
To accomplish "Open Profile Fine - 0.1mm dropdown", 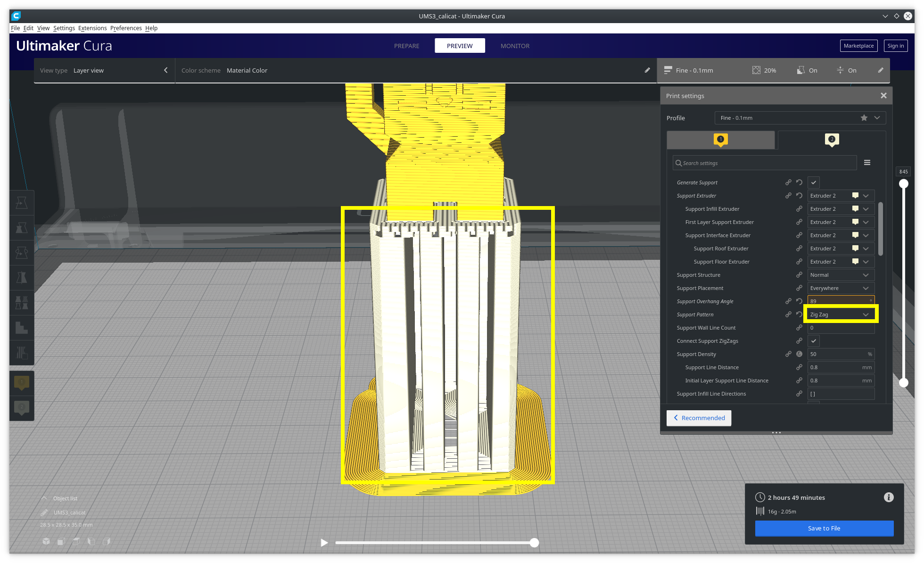I will click(x=800, y=118).
